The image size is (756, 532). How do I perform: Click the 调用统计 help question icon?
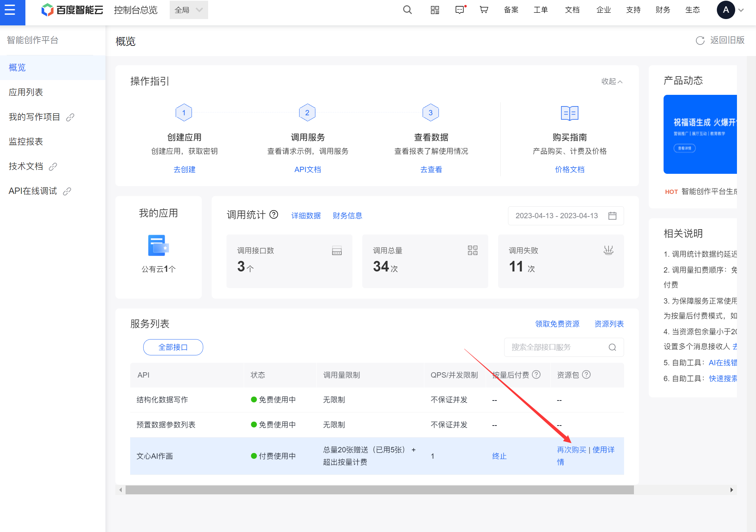[x=274, y=214]
